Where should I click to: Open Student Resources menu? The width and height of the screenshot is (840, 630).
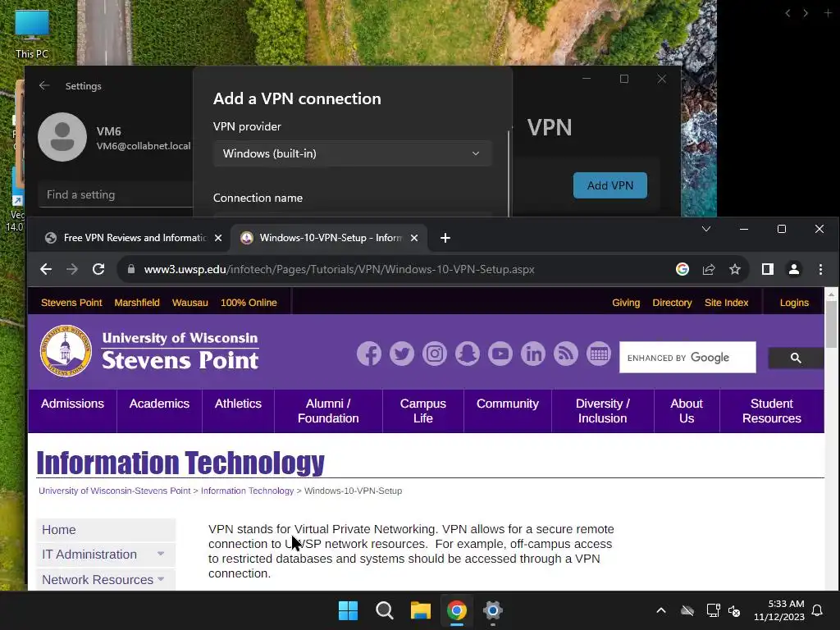[771, 411]
